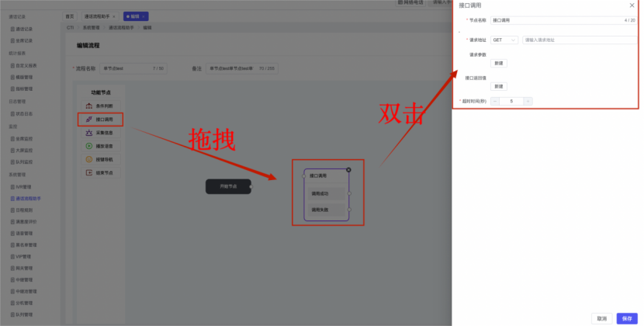
Task: Select the 按键导航 node icon
Action: [x=89, y=159]
